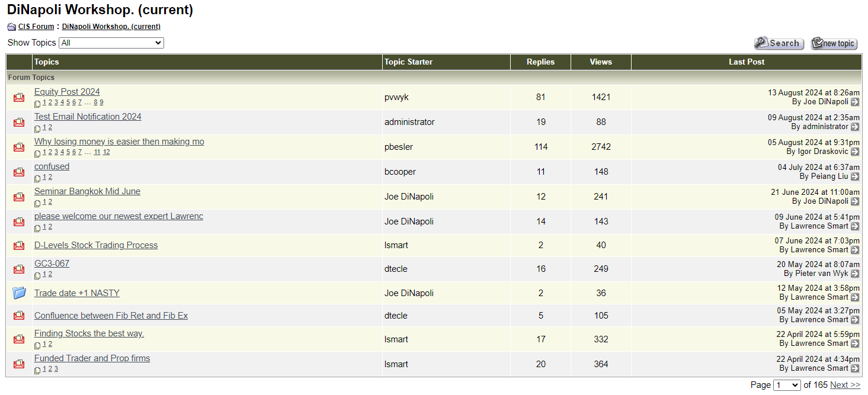868x395 pixels.
Task: Open the Show Topics dropdown
Action: pos(111,43)
